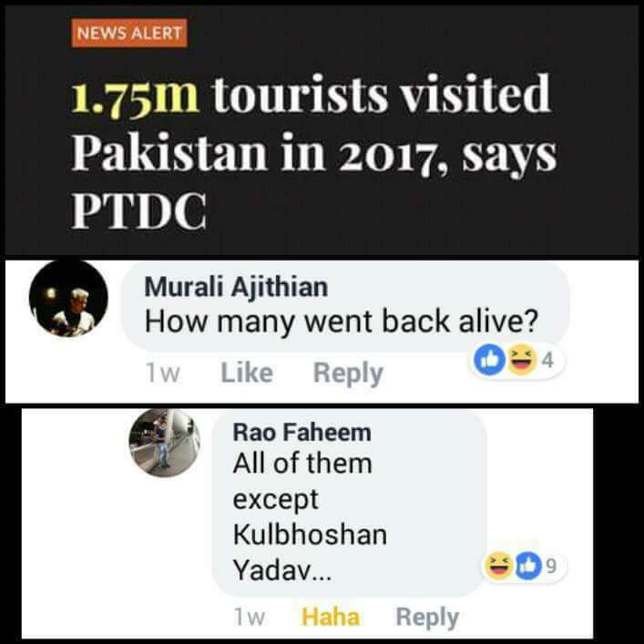Click the laughing emoji reaction on Murali's comment
Screen dimensions: 644x644
click(x=522, y=360)
